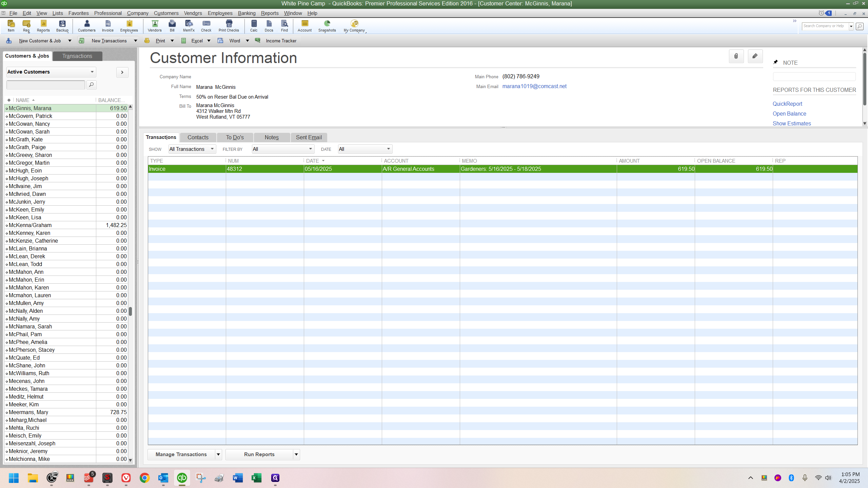Click the marana1019@comcast.net email link
Image resolution: width=868 pixels, height=488 pixels.
(534, 86)
